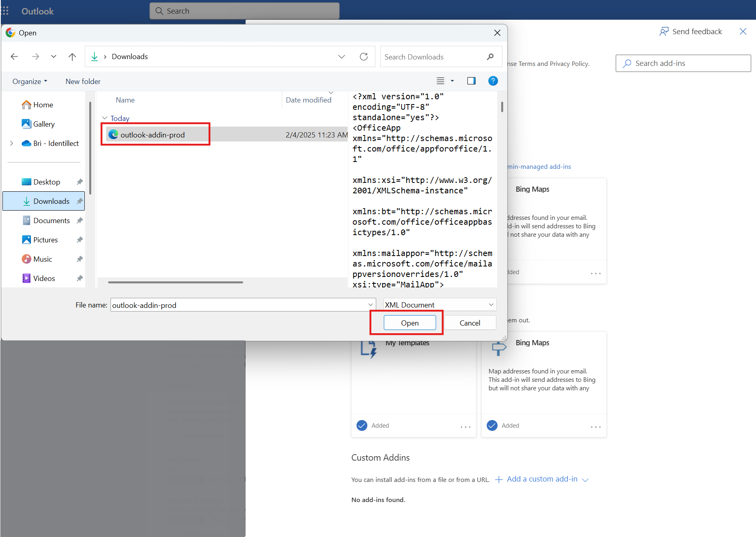
Task: Open the view options dropdown arrow
Action: 452,81
